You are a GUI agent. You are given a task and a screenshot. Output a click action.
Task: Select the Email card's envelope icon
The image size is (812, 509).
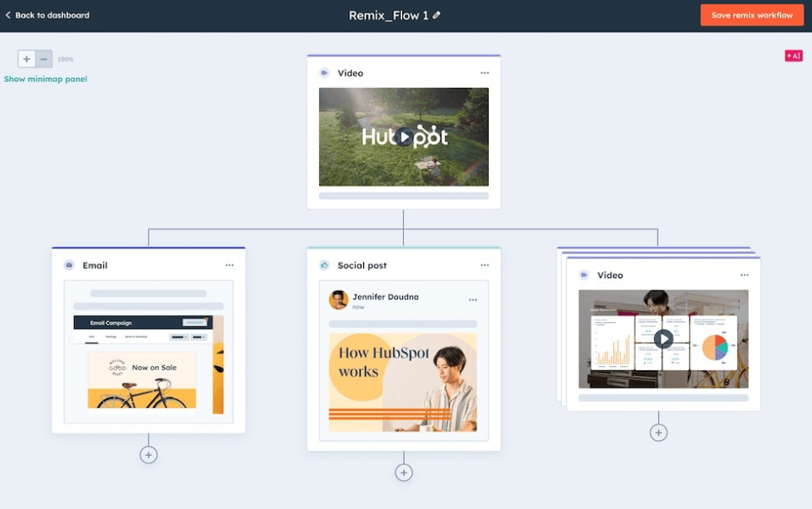point(70,266)
